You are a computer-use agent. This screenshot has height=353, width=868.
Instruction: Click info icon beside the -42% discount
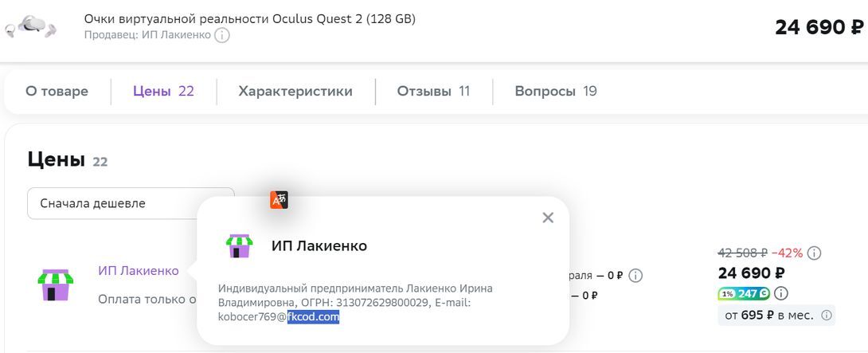coord(814,253)
